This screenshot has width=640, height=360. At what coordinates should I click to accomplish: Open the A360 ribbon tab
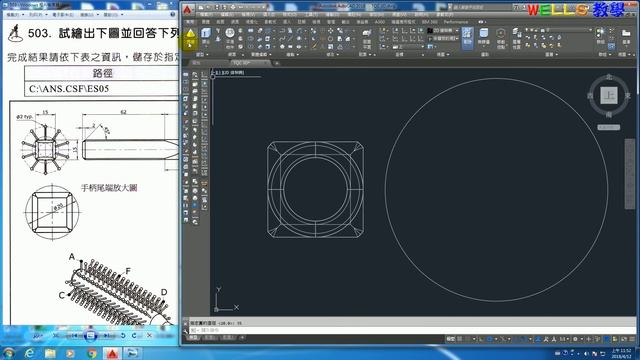380,22
